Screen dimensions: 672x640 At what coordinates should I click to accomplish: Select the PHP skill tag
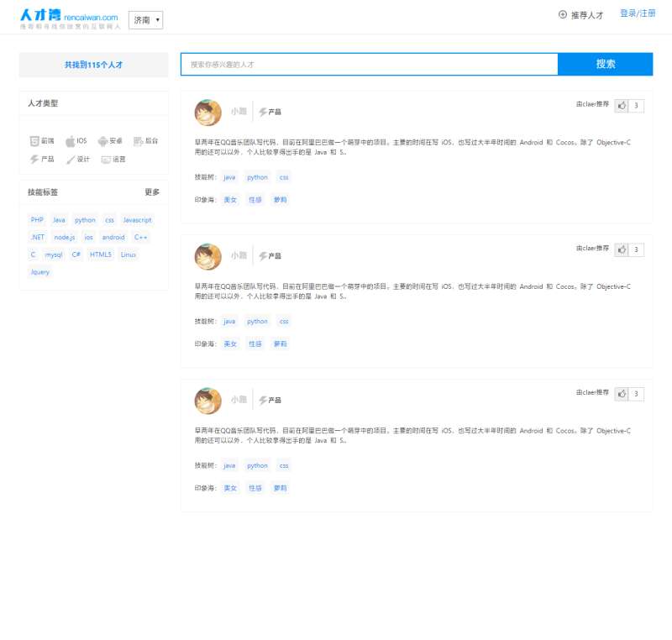pos(37,220)
